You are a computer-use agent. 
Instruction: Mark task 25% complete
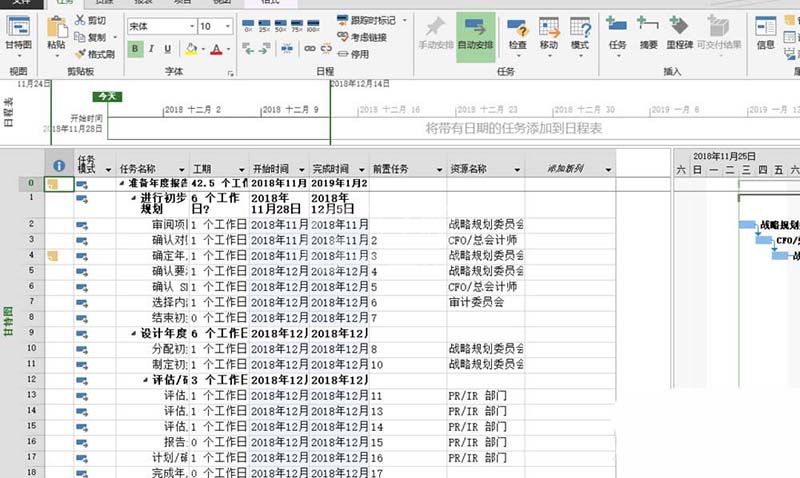[x=264, y=26]
